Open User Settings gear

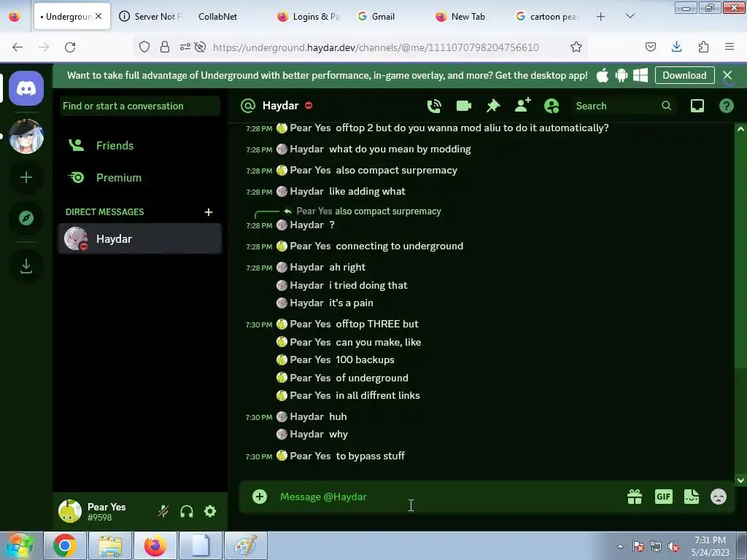click(x=210, y=511)
